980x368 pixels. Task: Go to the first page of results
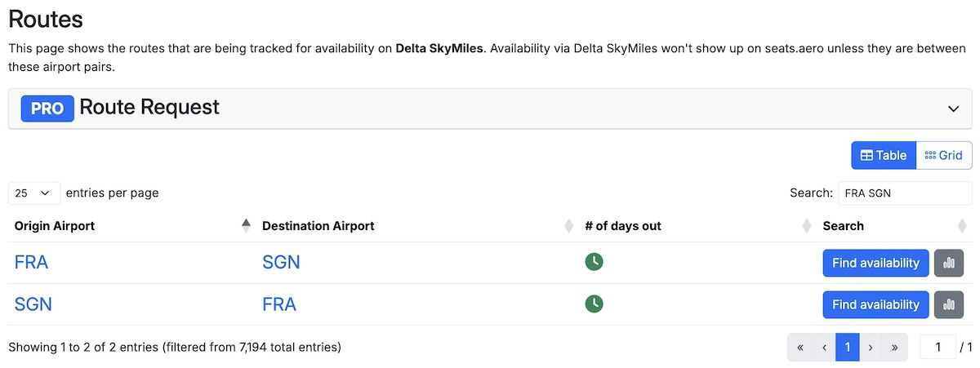coord(800,348)
